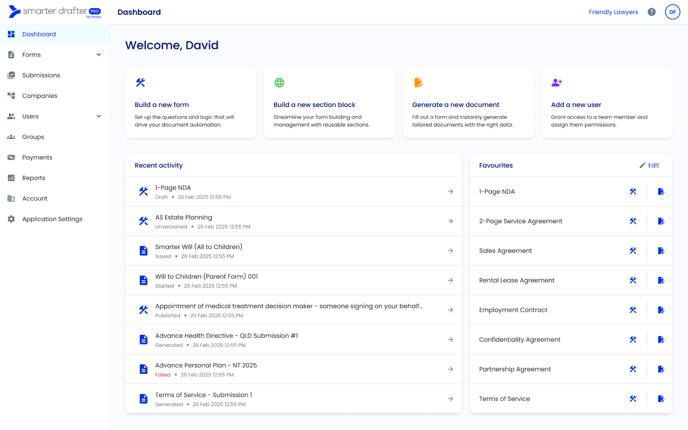
Task: Open form builder for Rental Lease Agreement
Action: (x=633, y=280)
